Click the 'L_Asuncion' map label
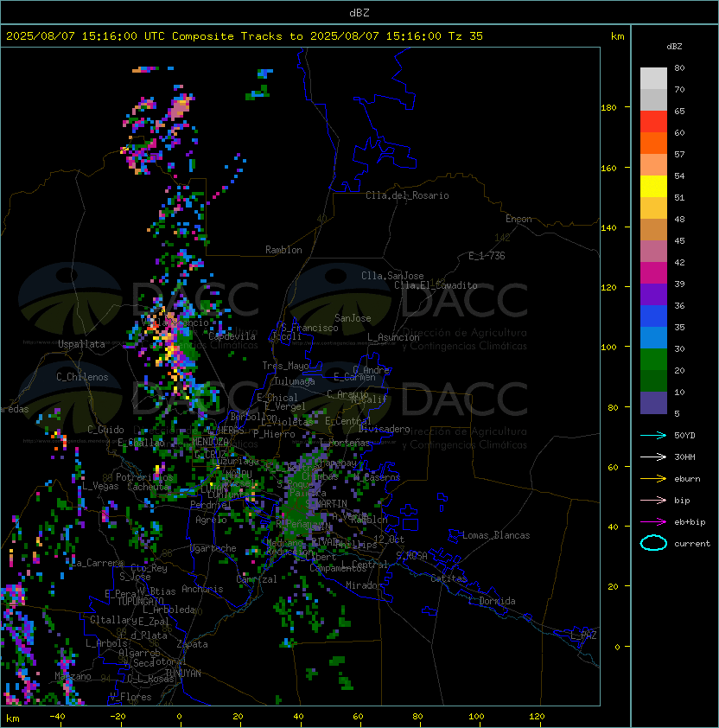Image resolution: width=719 pixels, height=728 pixels. click(x=393, y=337)
